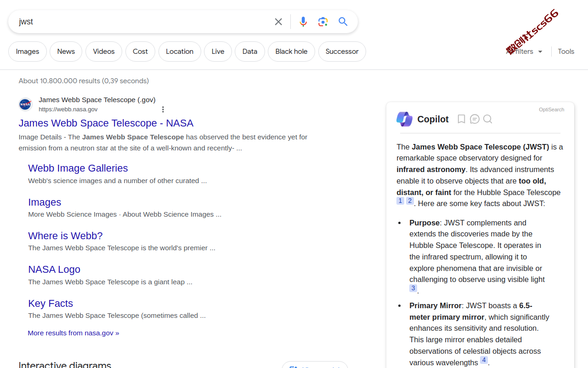The width and height of the screenshot is (588, 368).
Task: Select the Successor filter chip
Action: [x=342, y=52]
